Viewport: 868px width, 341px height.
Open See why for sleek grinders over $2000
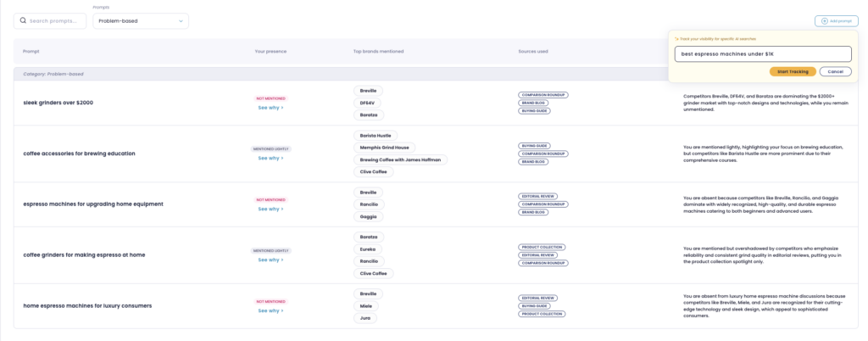(x=270, y=108)
